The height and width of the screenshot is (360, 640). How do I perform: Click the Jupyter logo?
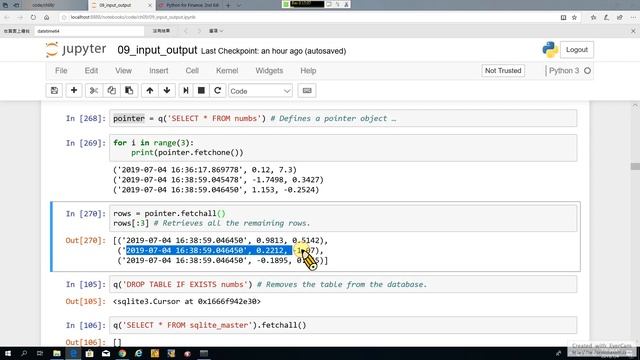[76, 49]
